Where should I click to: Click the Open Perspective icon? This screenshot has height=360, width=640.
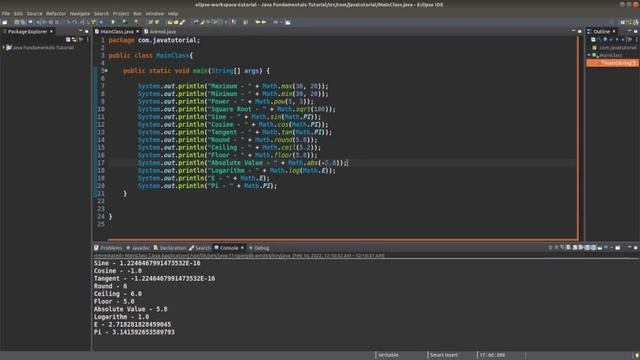pyautogui.click(x=622, y=22)
